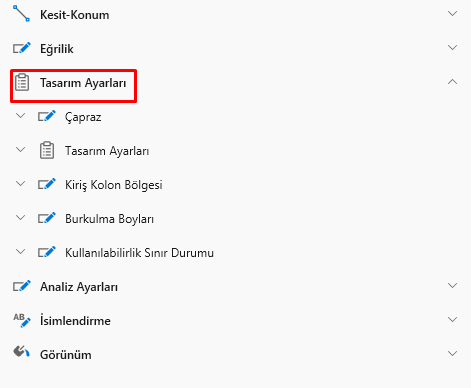Open the Görünüm section dropdown chevron
Screen dimensions: 471x388
(452, 354)
